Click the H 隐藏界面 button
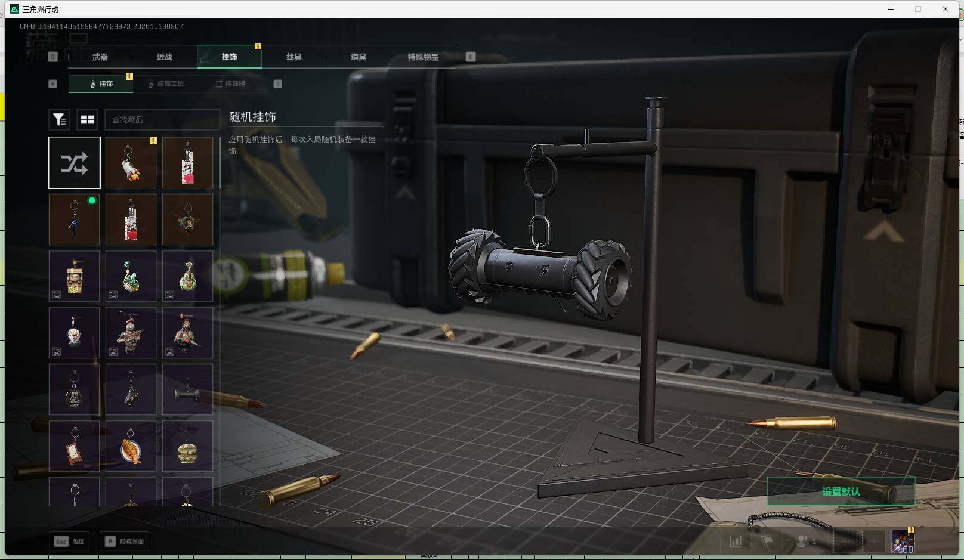This screenshot has height=560, width=964. 125,542
